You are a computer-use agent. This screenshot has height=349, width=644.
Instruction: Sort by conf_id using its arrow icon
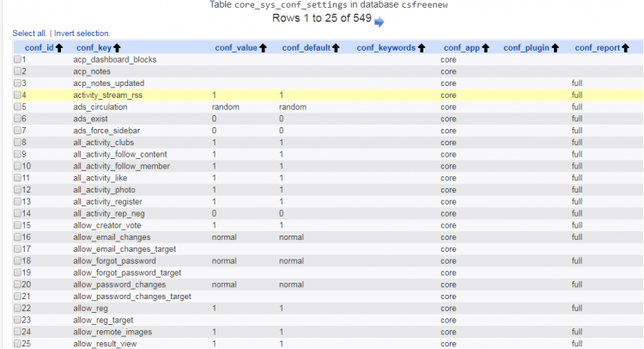point(59,47)
